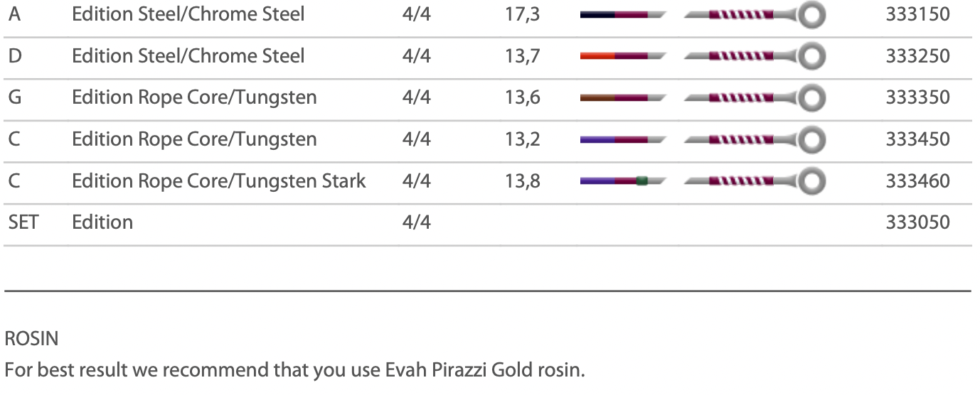This screenshot has width=980, height=395.
Task: Click the Evah Pirazzi Gold rosin recommendation text
Action: pos(294,370)
